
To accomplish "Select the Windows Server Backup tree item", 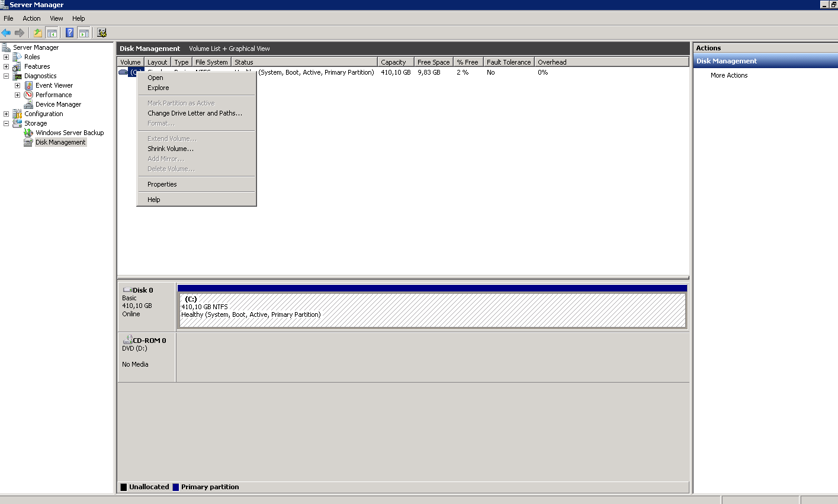I will [69, 133].
